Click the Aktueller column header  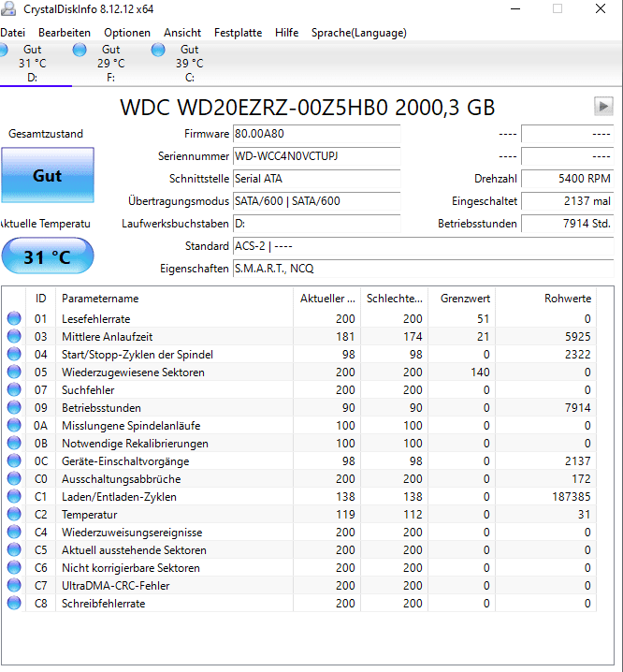(x=326, y=299)
